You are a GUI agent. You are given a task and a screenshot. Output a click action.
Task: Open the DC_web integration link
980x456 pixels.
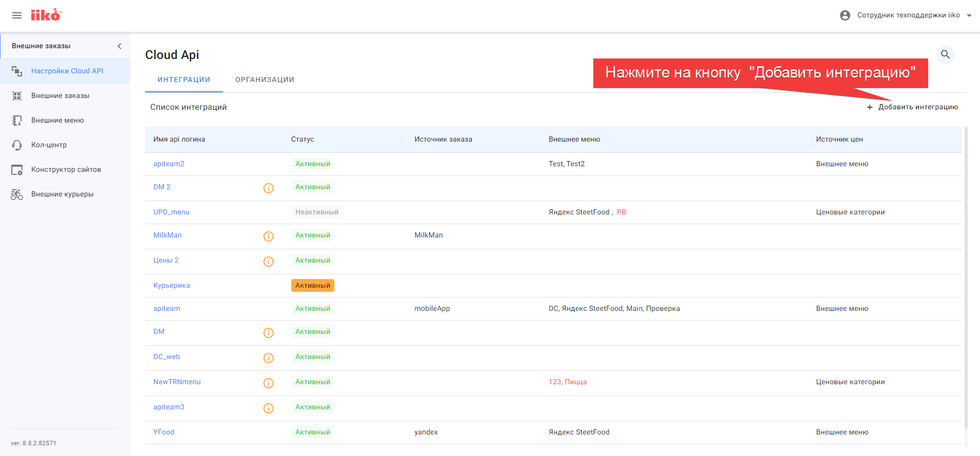[167, 356]
